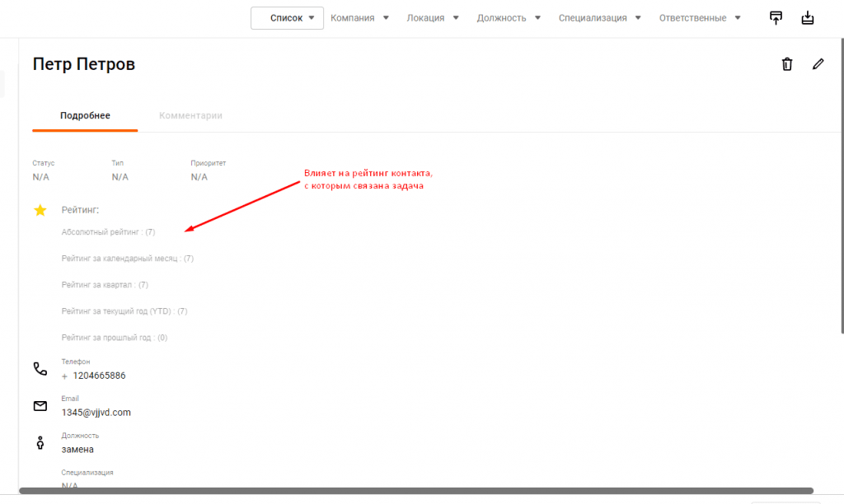The height and width of the screenshot is (504, 844).
Task: Click the download icon in top toolbar
Action: point(808,18)
